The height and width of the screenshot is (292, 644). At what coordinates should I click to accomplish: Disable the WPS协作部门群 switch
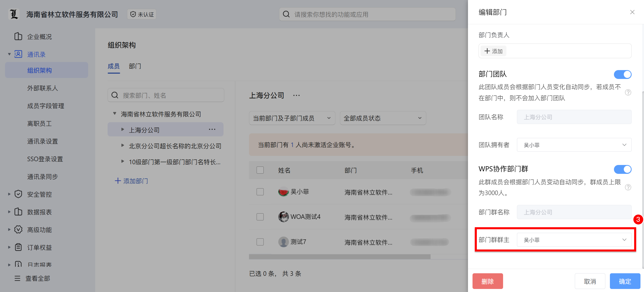(x=622, y=169)
